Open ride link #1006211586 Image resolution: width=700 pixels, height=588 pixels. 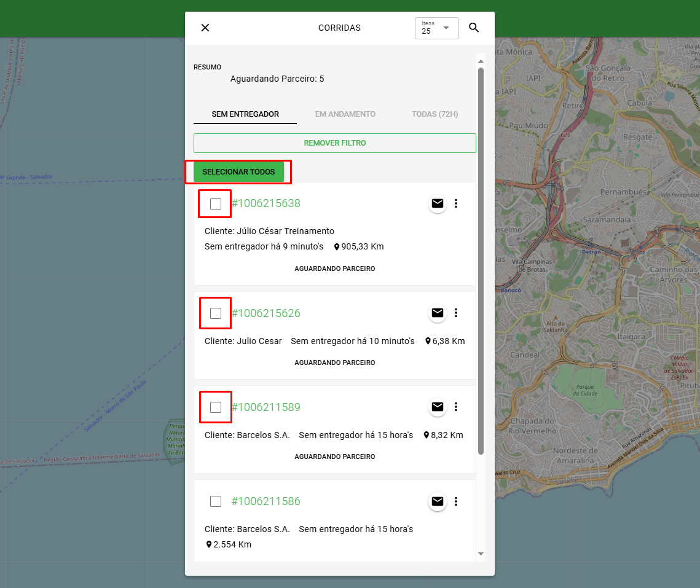(265, 501)
